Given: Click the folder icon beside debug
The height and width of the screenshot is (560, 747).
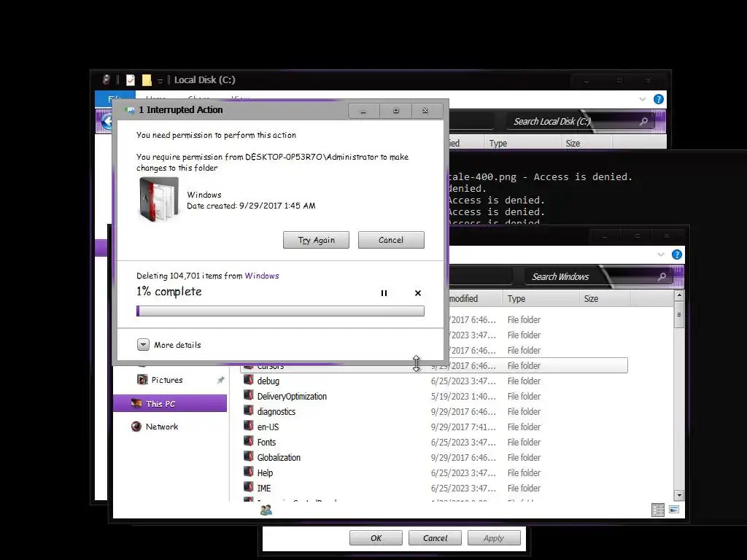Looking at the screenshot, I should pos(248,379).
